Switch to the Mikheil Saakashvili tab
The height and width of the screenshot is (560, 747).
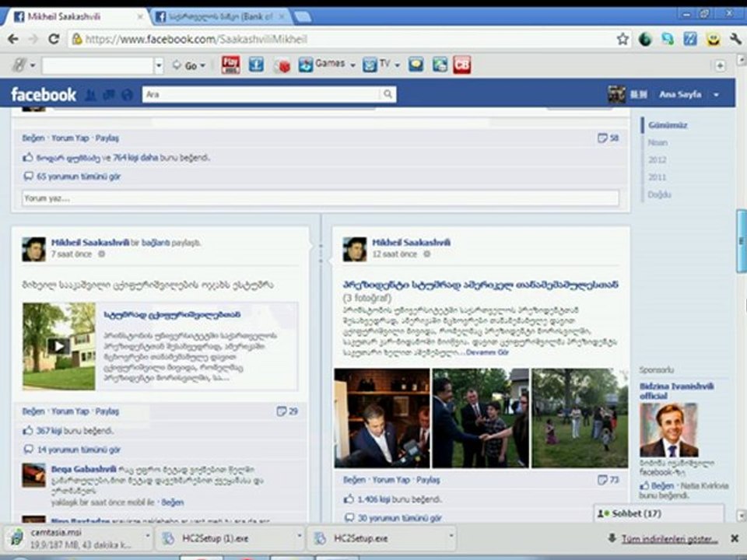pyautogui.click(x=76, y=16)
